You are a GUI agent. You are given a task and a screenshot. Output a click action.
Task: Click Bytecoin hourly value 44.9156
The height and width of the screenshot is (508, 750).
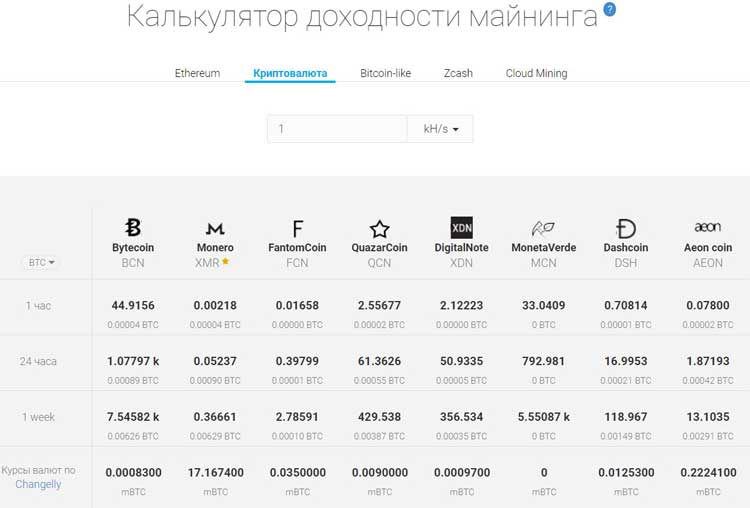[133, 305]
